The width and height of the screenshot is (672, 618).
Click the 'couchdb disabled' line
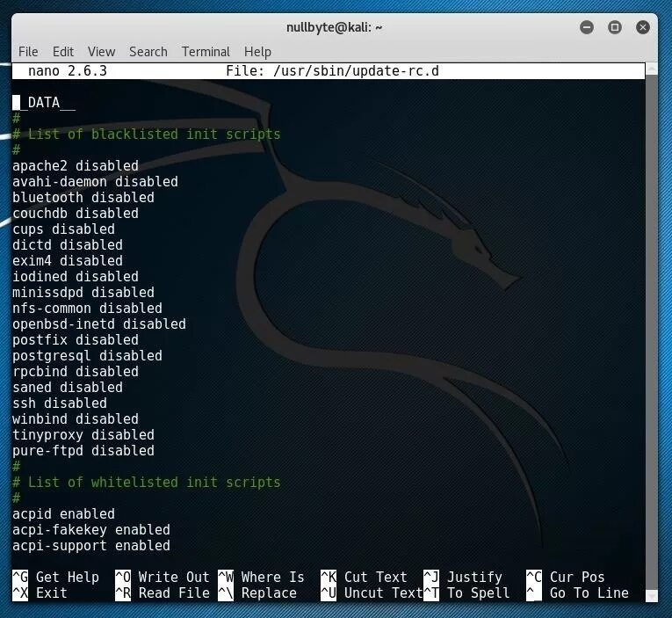pos(76,214)
